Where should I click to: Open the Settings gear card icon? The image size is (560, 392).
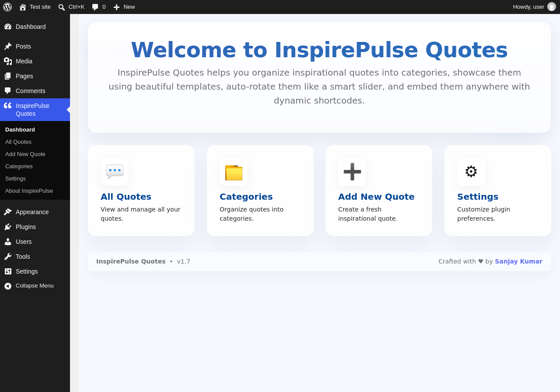pos(471,172)
